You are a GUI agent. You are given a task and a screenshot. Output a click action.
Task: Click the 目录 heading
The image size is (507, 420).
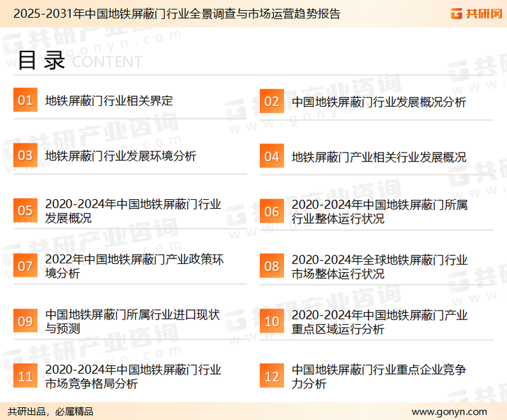tap(41, 60)
